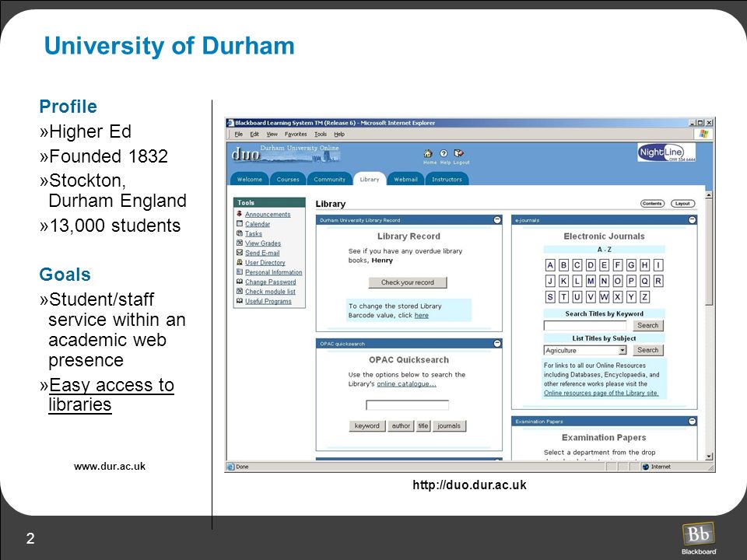Click the scrollbar down arrow
The width and height of the screenshot is (747, 560).
pyautogui.click(x=709, y=457)
